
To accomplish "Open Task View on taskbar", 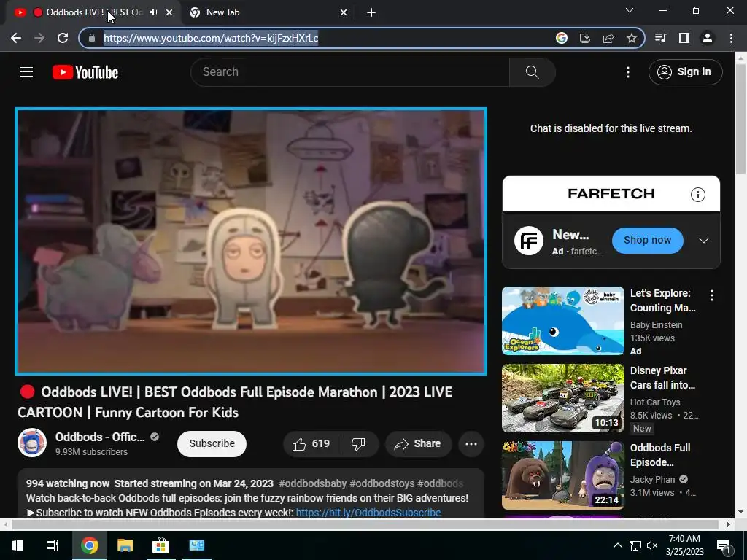I will click(53, 545).
